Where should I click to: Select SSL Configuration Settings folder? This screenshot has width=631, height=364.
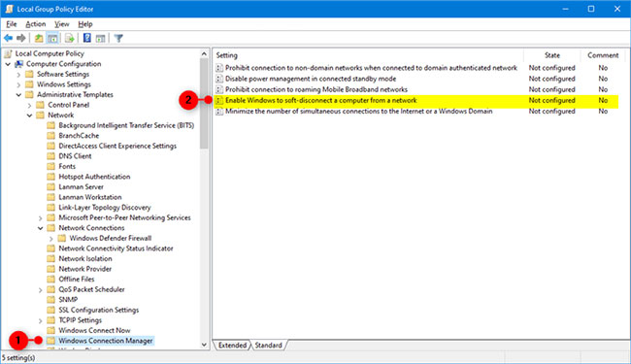(99, 310)
